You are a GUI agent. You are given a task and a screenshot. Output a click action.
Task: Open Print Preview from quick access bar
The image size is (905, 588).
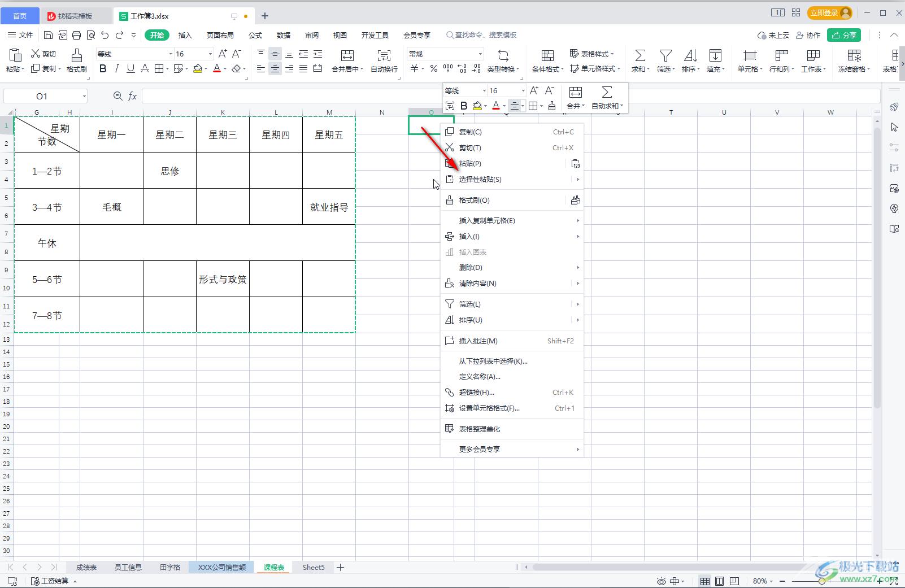[x=90, y=35]
